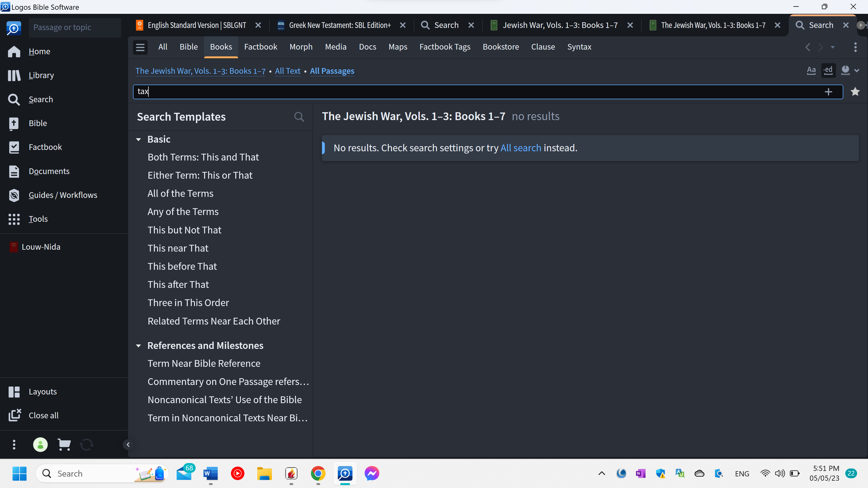
Task: Click the All Passages link
Action: click(332, 71)
